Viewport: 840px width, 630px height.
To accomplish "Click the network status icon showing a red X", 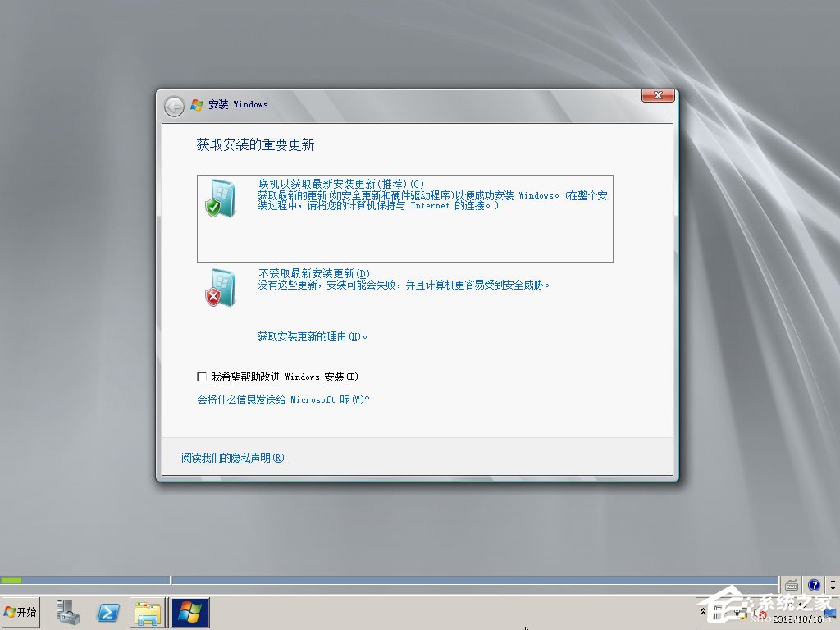I will coord(739,614).
